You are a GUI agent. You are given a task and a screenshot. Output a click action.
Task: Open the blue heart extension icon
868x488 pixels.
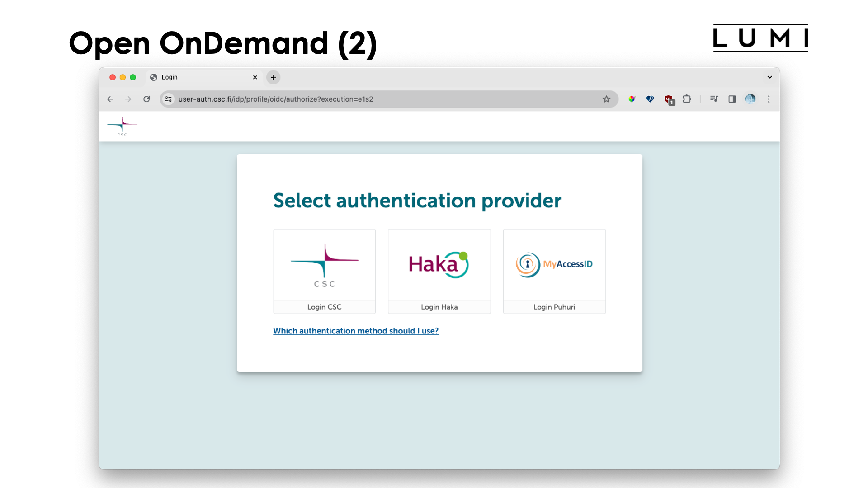tap(650, 99)
